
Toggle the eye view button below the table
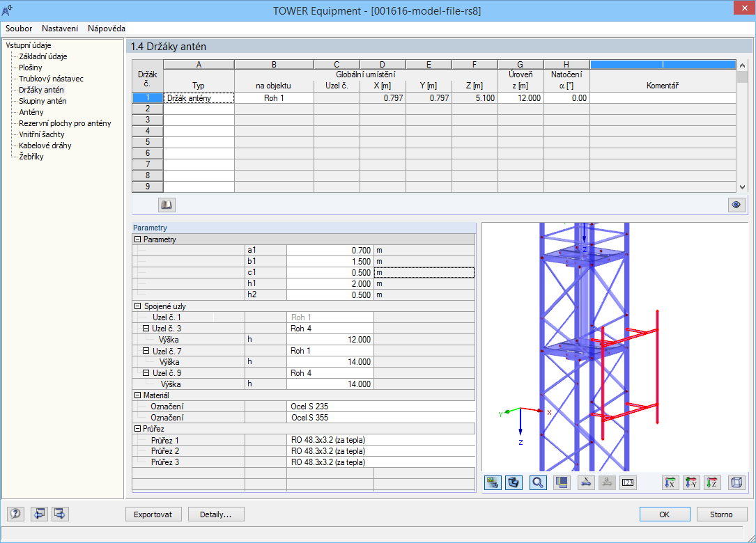click(736, 205)
